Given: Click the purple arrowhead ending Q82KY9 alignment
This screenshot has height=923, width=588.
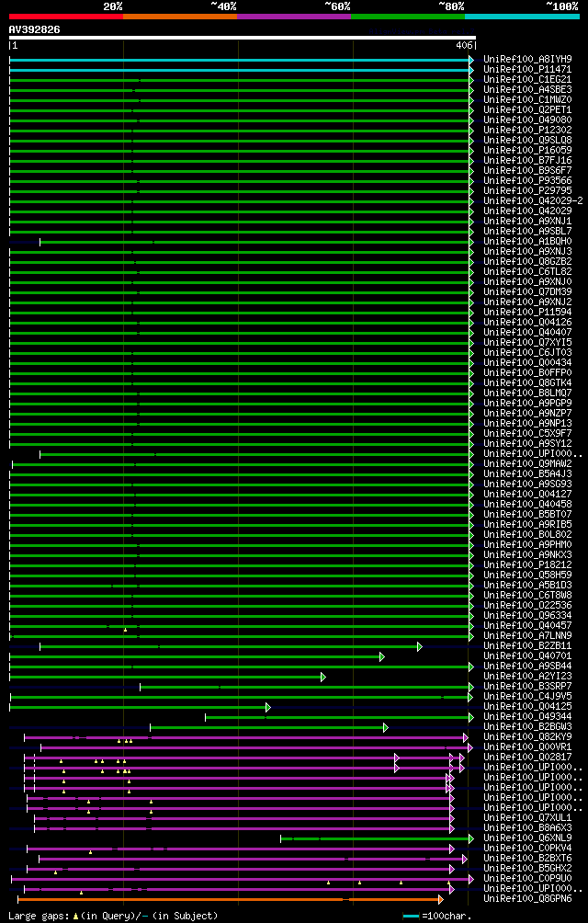Looking at the screenshot, I should point(465,737).
